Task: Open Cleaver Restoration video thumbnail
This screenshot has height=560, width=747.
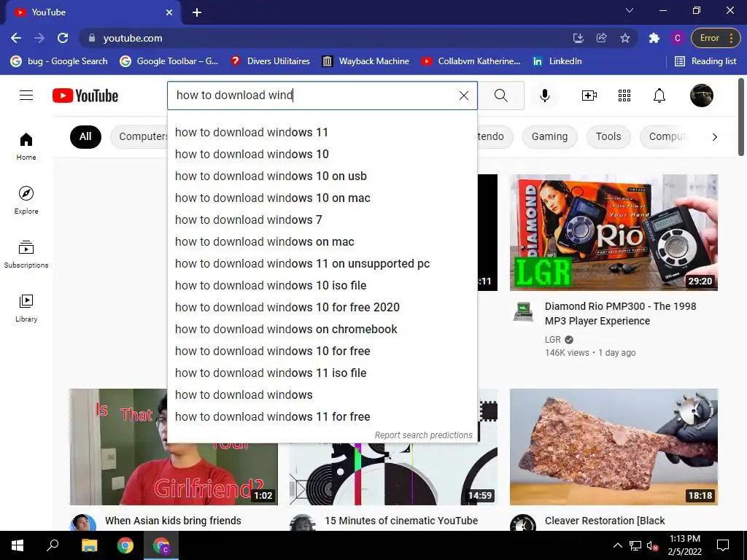Action: tap(614, 447)
